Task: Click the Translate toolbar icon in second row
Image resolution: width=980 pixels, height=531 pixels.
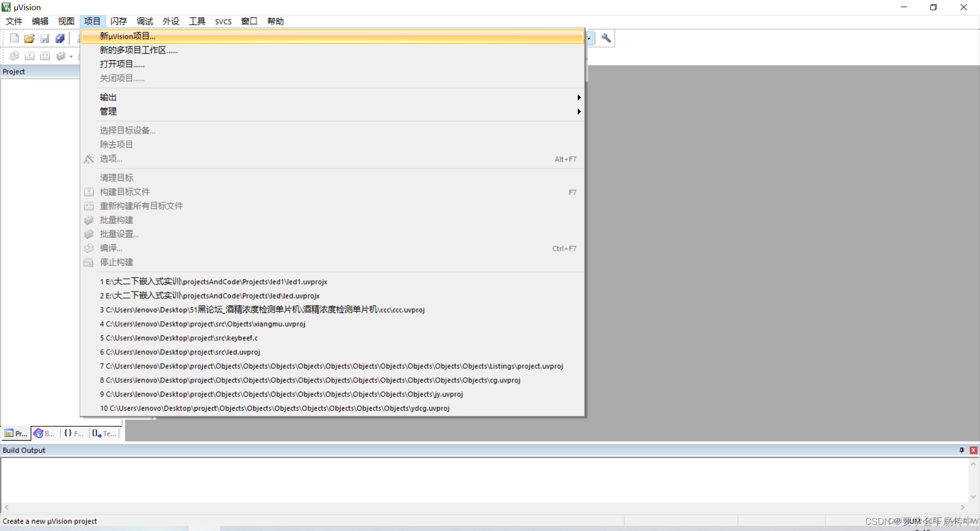Action: coord(14,56)
